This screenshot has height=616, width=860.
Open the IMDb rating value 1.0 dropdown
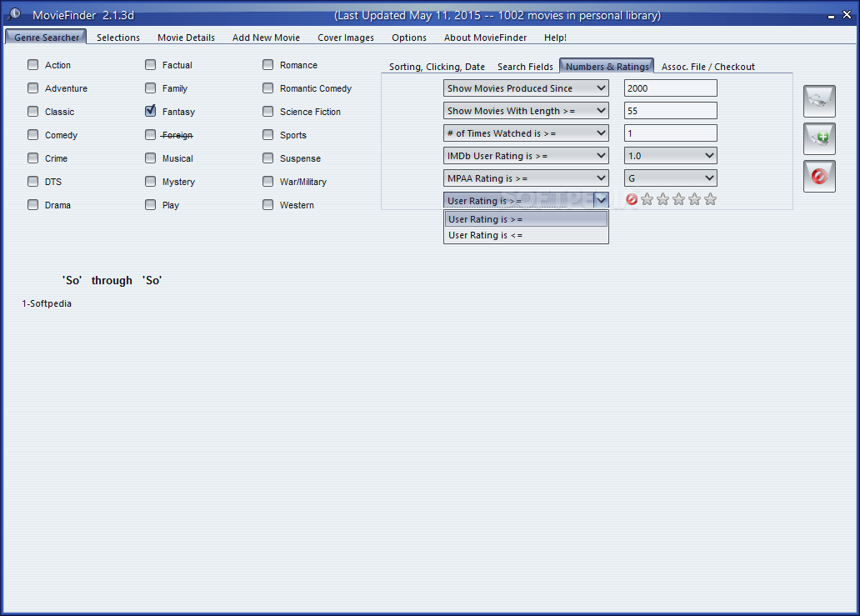pyautogui.click(x=670, y=155)
